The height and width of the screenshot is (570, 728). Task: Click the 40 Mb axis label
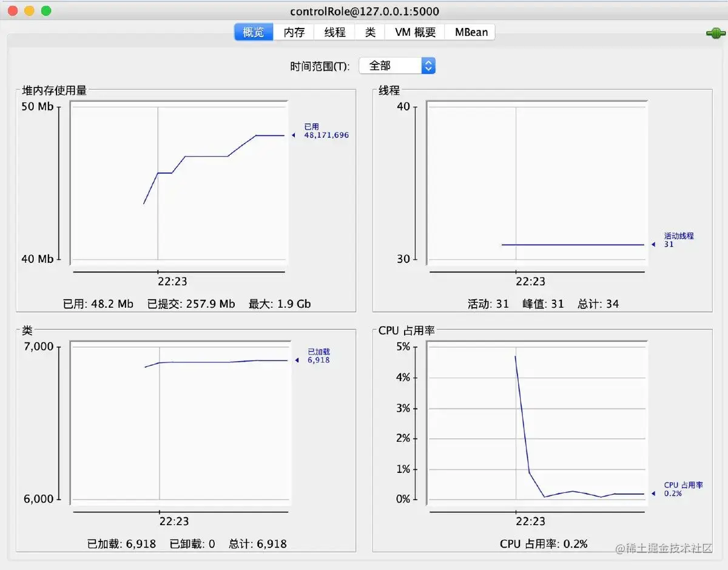tap(38, 259)
